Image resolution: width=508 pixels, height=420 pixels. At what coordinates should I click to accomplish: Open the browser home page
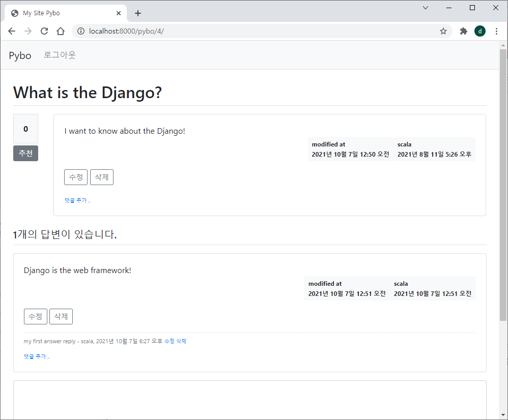61,31
